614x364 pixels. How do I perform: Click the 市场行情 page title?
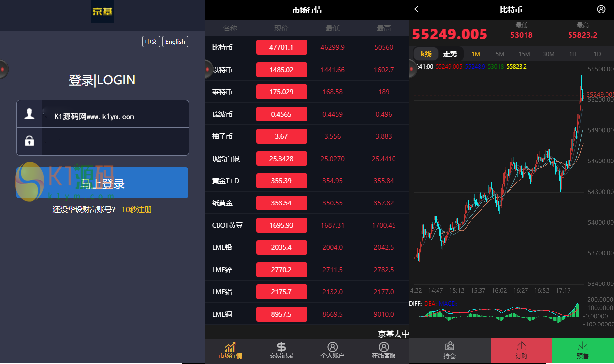[307, 10]
